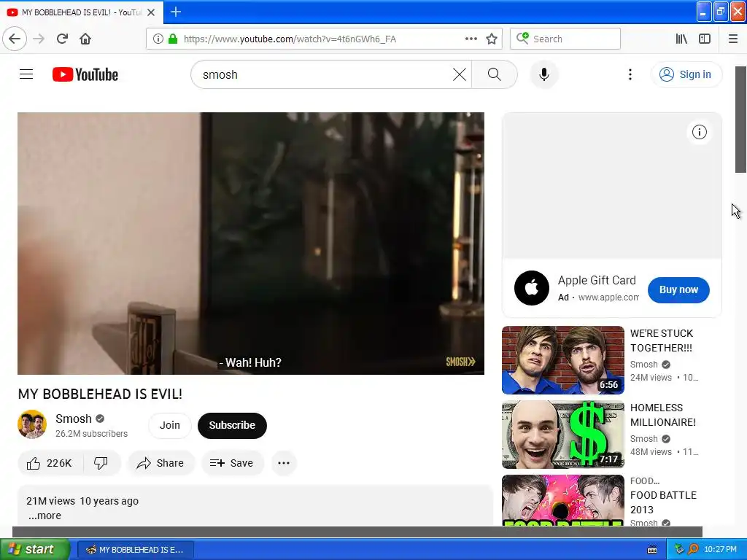
Task: Click 21M views 10 years ago text
Action: pyautogui.click(x=82, y=501)
